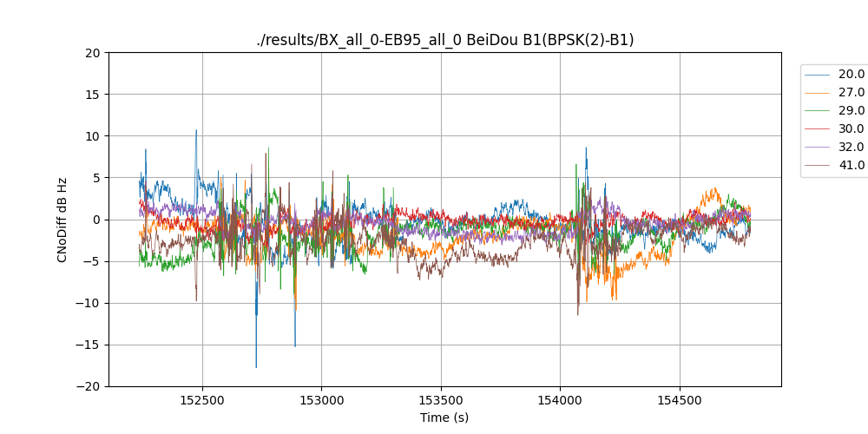Screen dimensions: 868x434
Task: Click the 0 tick label on y-axis
Action: (x=97, y=220)
